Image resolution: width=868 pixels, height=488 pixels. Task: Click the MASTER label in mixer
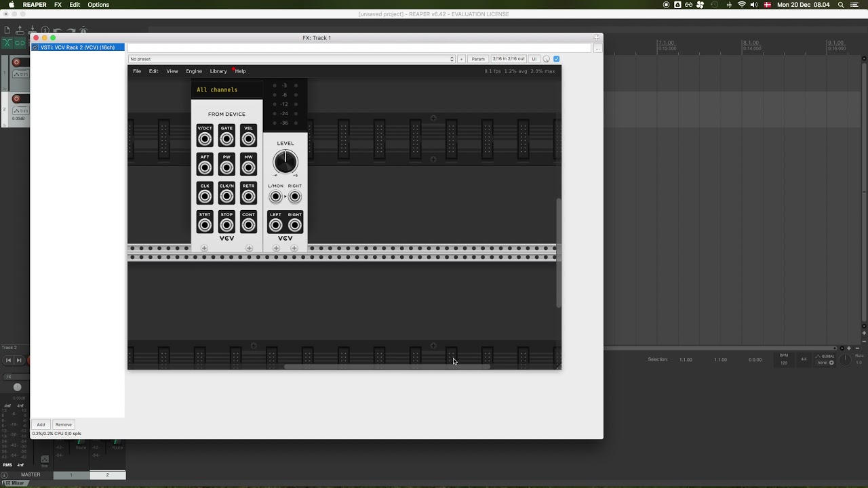[31, 474]
